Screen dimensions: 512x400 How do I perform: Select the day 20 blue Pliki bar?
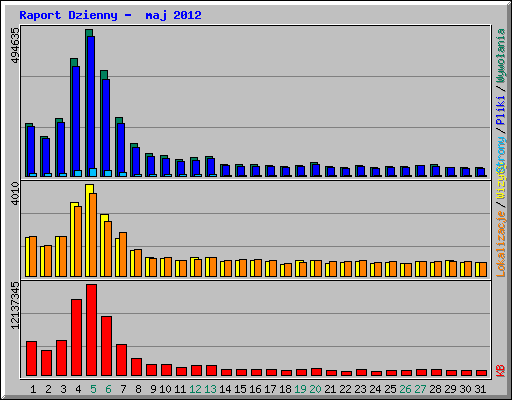point(316,170)
